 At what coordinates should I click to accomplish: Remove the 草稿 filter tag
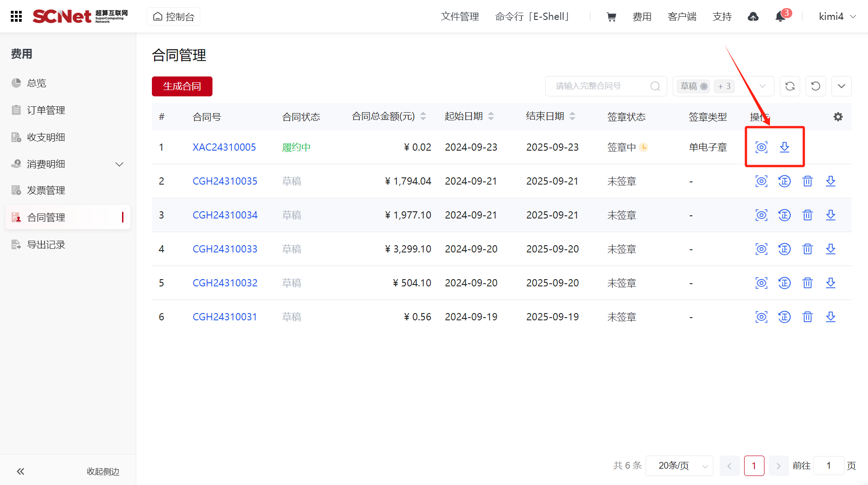click(704, 86)
